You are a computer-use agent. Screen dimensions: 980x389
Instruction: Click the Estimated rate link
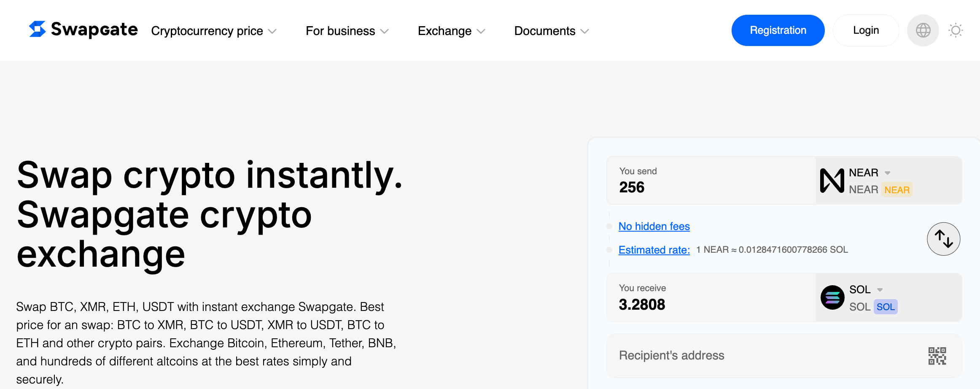click(654, 250)
